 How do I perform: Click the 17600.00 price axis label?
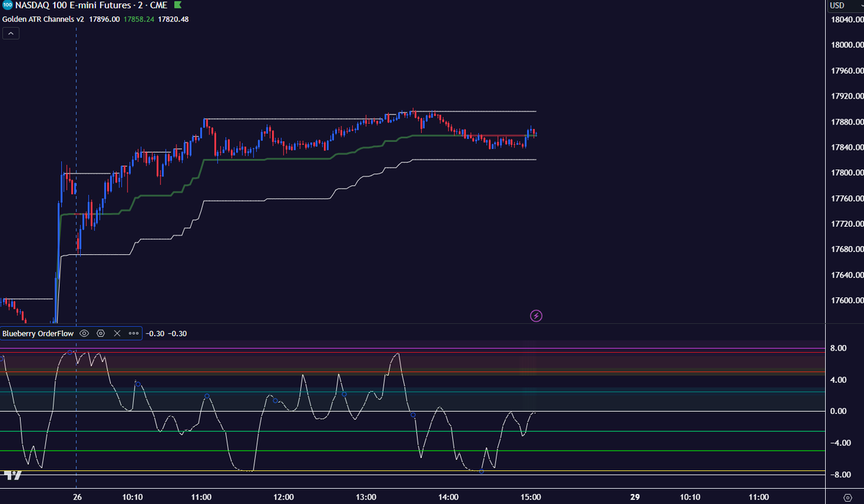pos(847,300)
